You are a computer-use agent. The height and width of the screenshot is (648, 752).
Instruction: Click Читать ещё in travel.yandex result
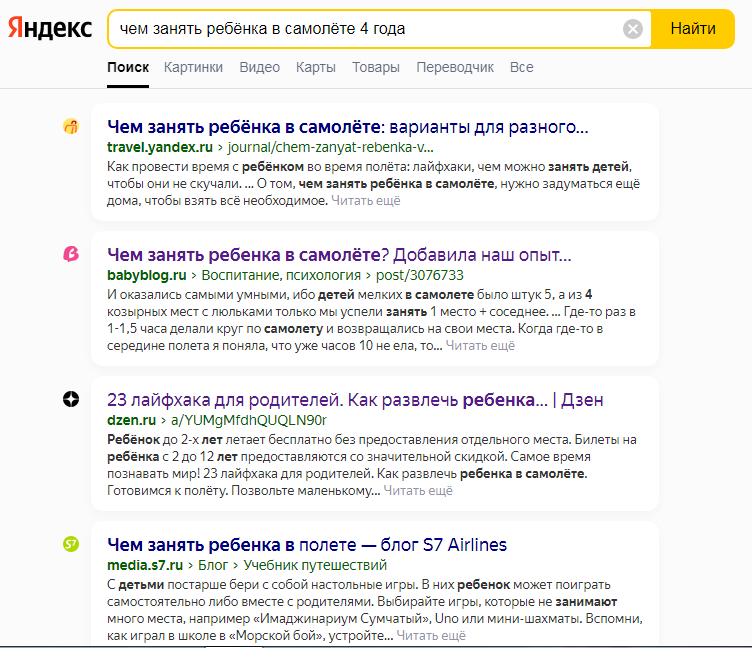(x=365, y=200)
